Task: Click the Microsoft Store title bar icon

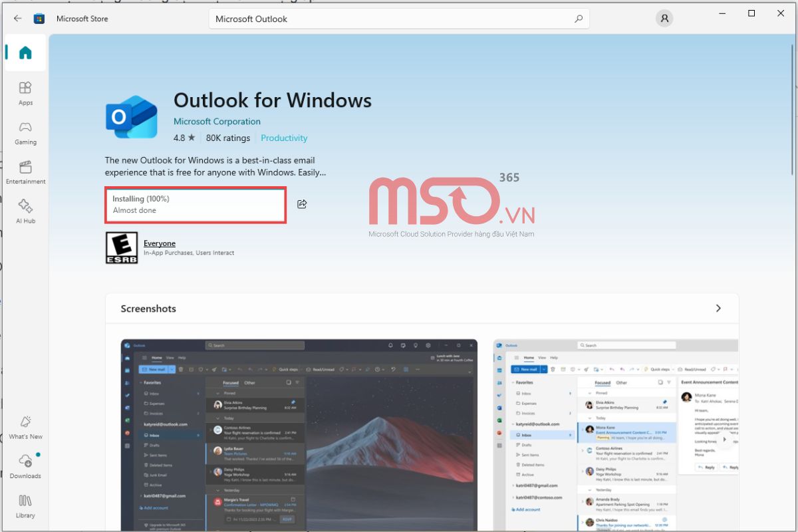Action: coord(40,19)
